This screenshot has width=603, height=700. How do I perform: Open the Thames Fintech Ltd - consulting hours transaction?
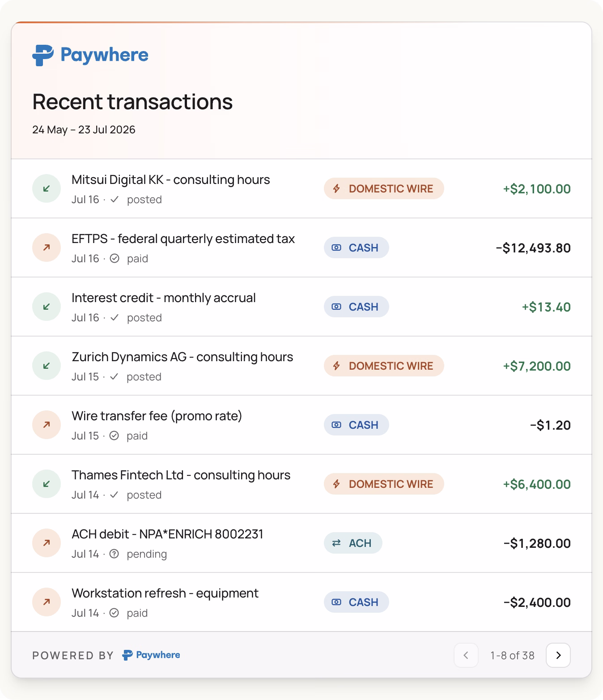coord(301,484)
